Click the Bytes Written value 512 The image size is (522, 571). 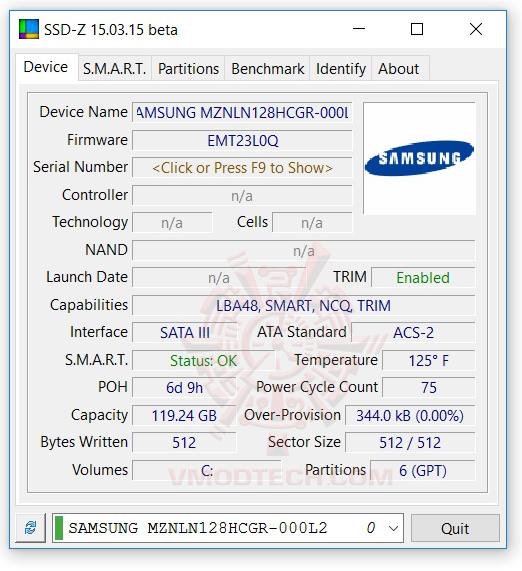click(x=184, y=442)
